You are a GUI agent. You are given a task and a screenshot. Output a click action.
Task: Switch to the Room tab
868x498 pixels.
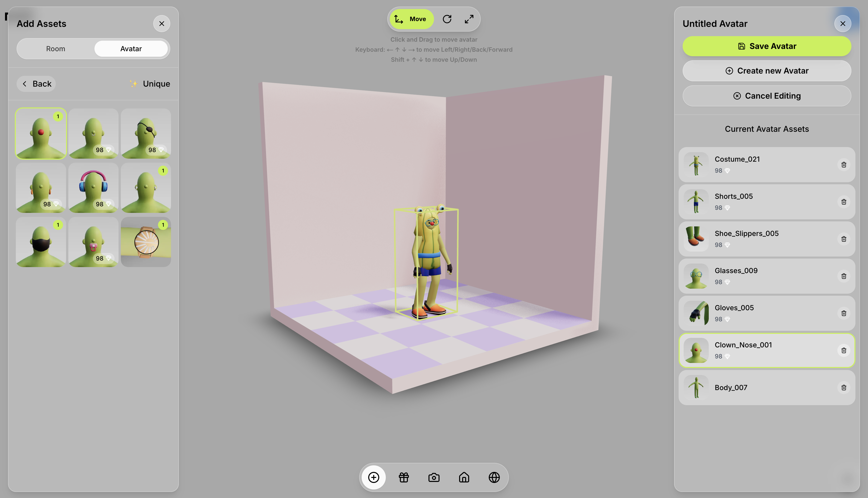(56, 48)
